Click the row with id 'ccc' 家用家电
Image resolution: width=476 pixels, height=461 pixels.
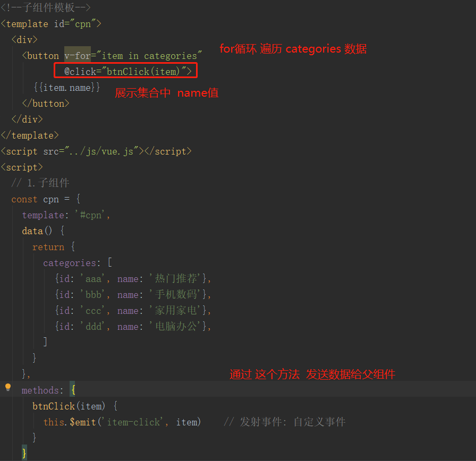point(133,311)
